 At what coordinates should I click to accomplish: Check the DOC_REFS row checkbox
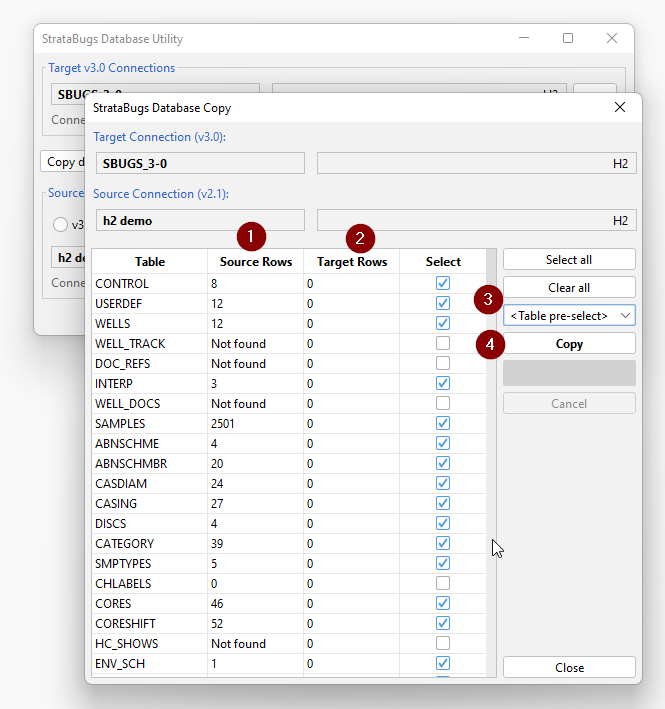(x=443, y=363)
